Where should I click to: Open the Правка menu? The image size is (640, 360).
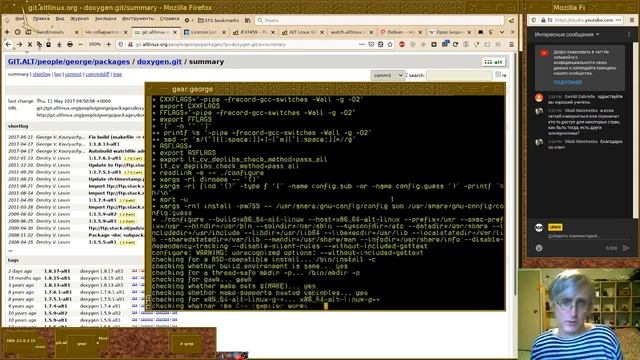click(41, 19)
